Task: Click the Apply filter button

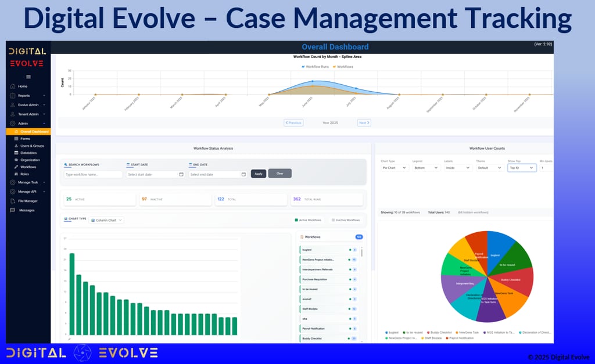Action: 259,174
